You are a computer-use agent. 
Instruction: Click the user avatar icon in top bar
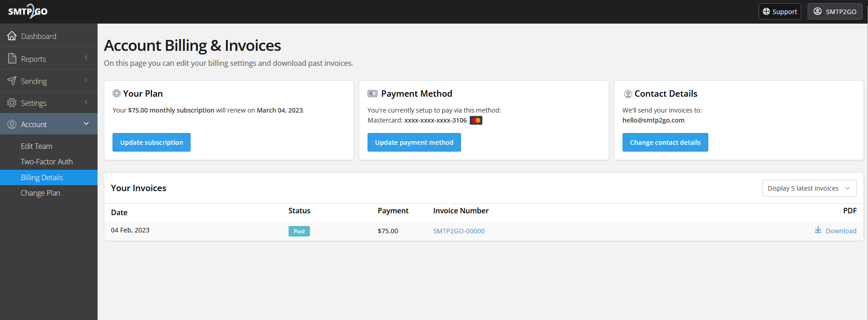818,11
